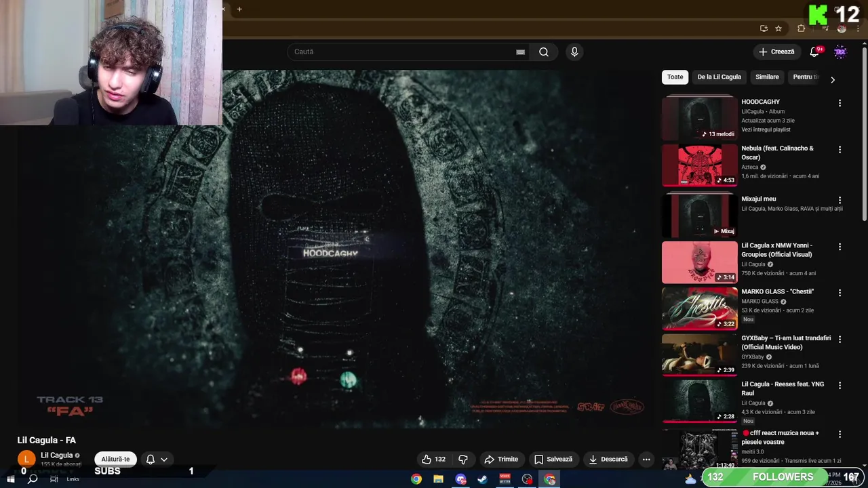Select the De la Lil Cagula chip
This screenshot has height=488, width=868.
tap(719, 77)
